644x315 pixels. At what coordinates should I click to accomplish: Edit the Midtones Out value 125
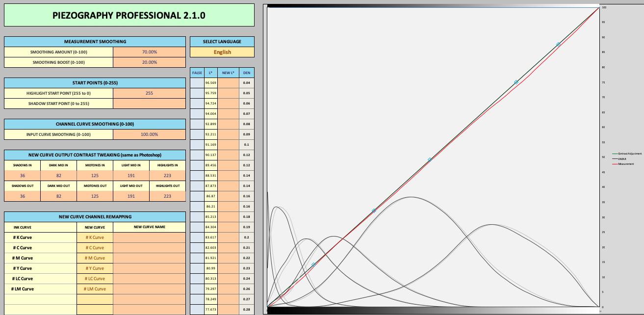point(95,196)
